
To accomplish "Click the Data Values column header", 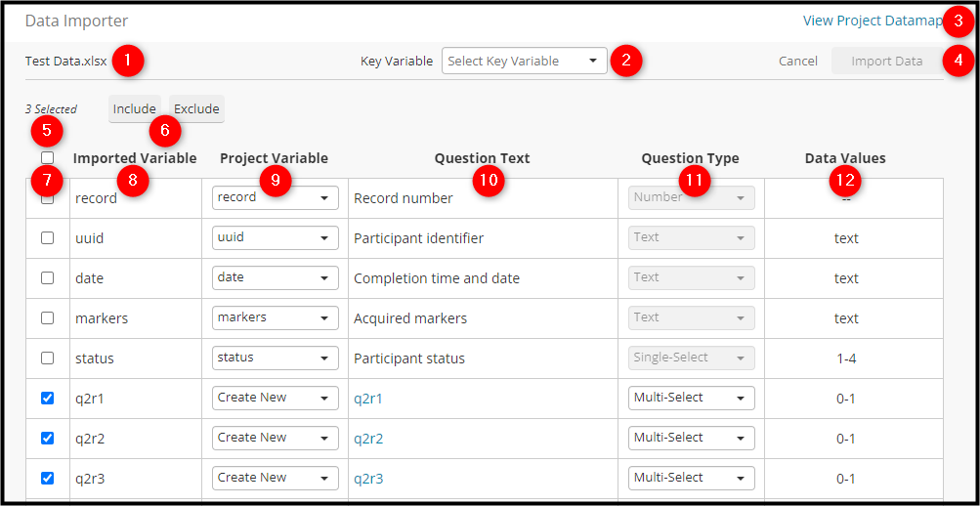I will point(845,158).
